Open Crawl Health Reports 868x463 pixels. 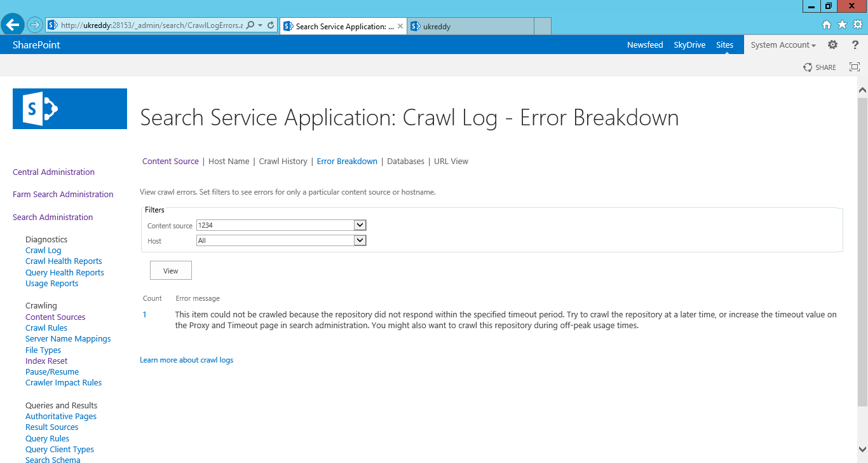point(64,261)
